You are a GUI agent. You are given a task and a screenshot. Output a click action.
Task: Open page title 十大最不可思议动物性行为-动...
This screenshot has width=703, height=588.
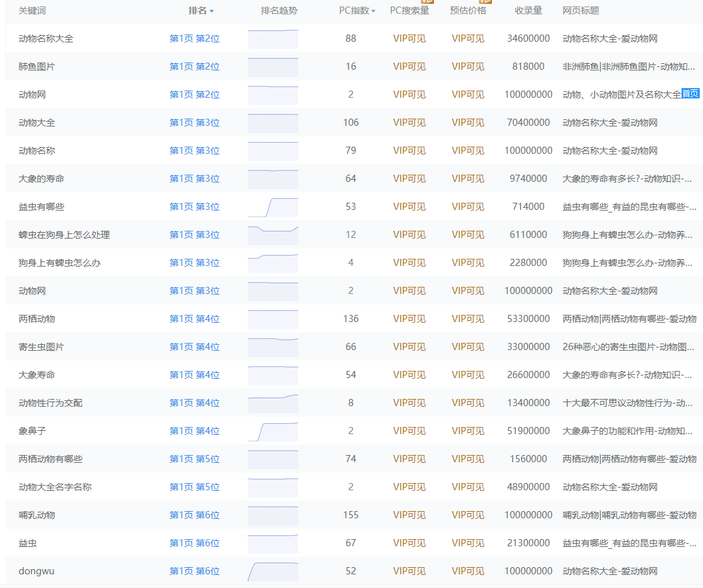(627, 404)
